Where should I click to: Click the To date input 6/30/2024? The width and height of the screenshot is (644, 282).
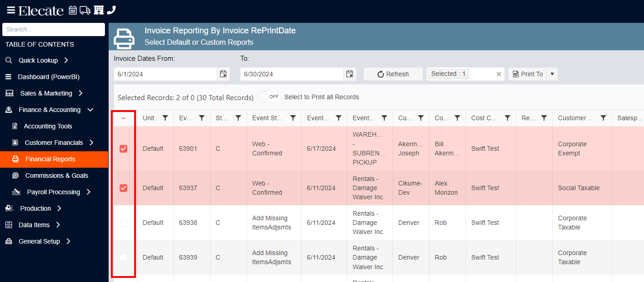(x=292, y=74)
